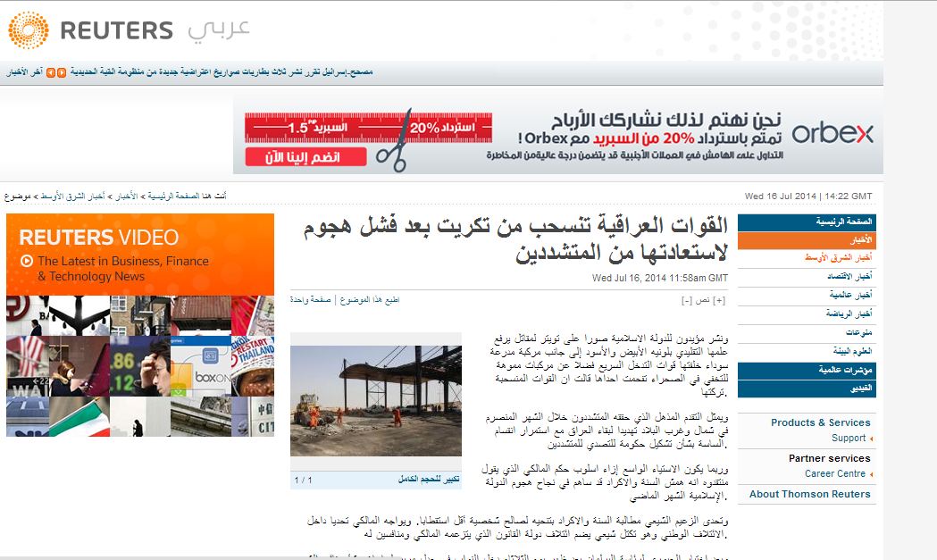Decrease article text size with [-]
Viewport: 937px width, 560px height.
click(x=686, y=300)
